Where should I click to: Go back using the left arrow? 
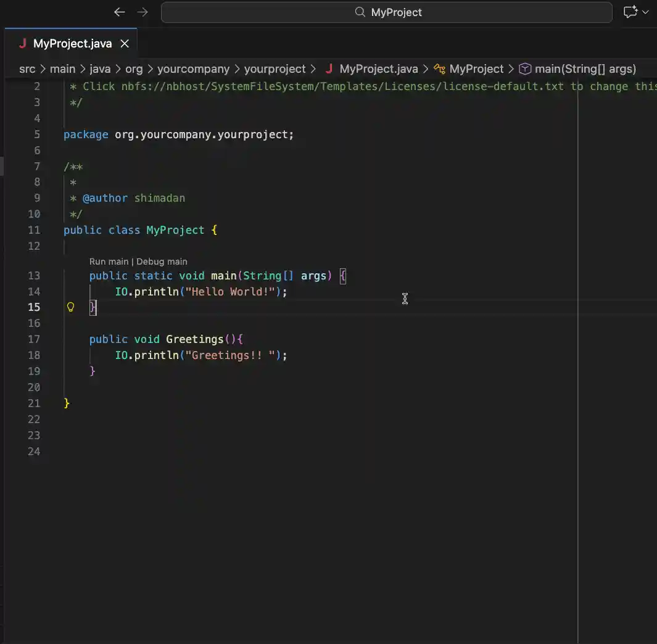pyautogui.click(x=120, y=12)
